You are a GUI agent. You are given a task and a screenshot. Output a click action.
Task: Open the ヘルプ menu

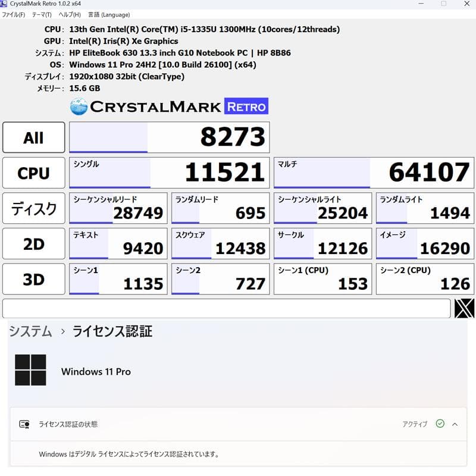coord(70,14)
